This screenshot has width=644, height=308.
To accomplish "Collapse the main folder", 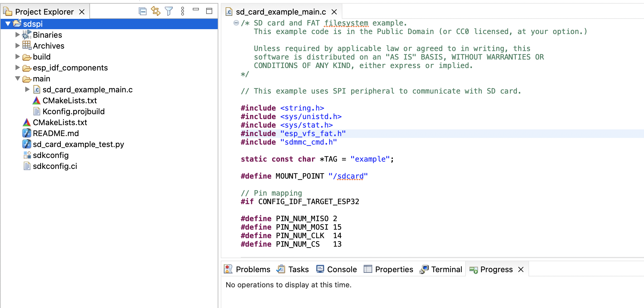I will click(x=17, y=78).
